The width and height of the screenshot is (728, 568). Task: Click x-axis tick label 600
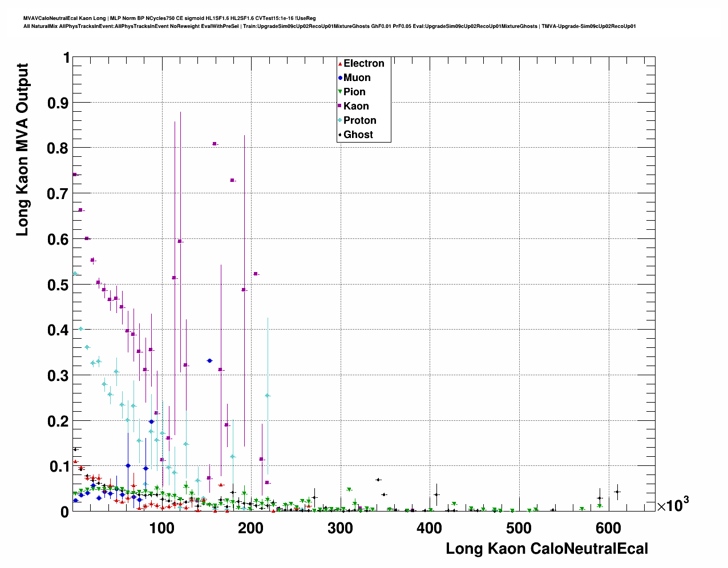(x=608, y=528)
